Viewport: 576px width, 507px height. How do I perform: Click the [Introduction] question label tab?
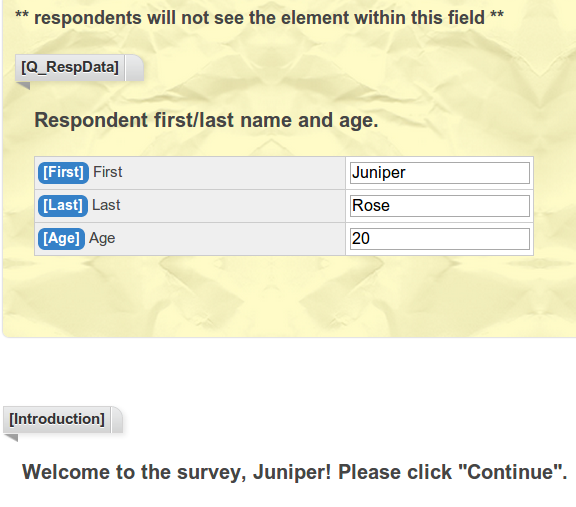(57, 420)
